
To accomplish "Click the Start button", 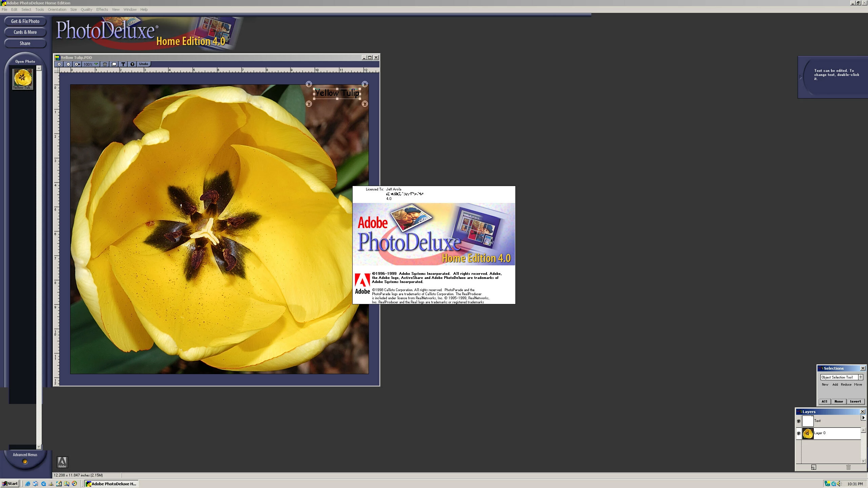I will 10,484.
